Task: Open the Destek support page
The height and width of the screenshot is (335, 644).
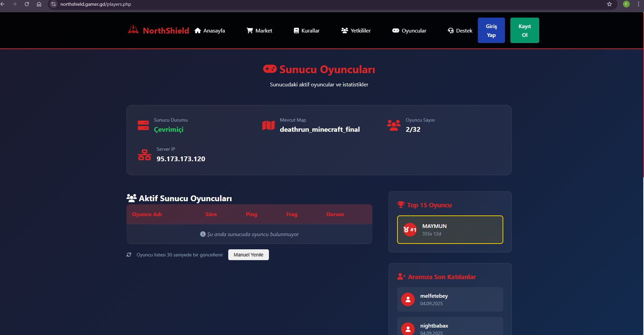Action: [460, 30]
